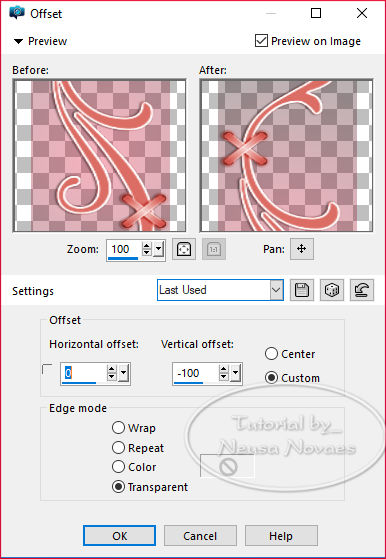The image size is (386, 559).
Task: Increase Horizontal offset with up arrow
Action: tap(112, 370)
